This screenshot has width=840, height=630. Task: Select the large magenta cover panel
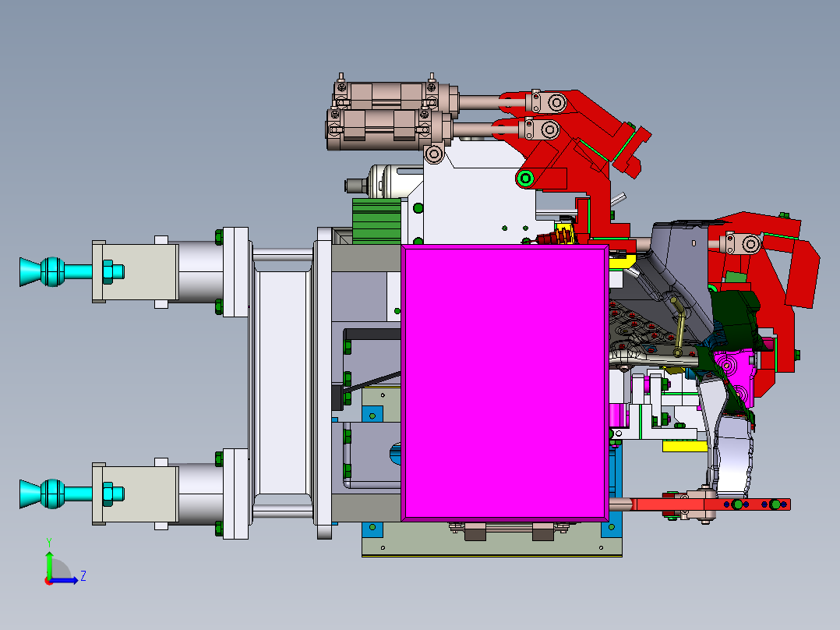pyautogui.click(x=505, y=383)
